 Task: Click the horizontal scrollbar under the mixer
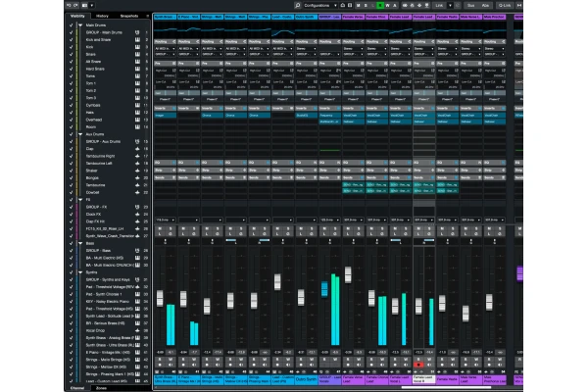[446, 387]
